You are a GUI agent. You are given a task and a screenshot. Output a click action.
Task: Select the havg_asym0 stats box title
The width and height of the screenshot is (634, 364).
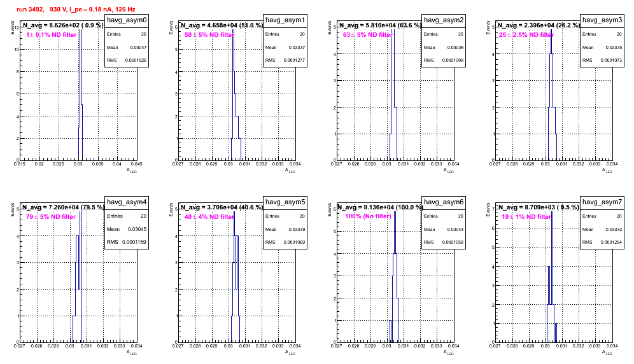(127, 20)
